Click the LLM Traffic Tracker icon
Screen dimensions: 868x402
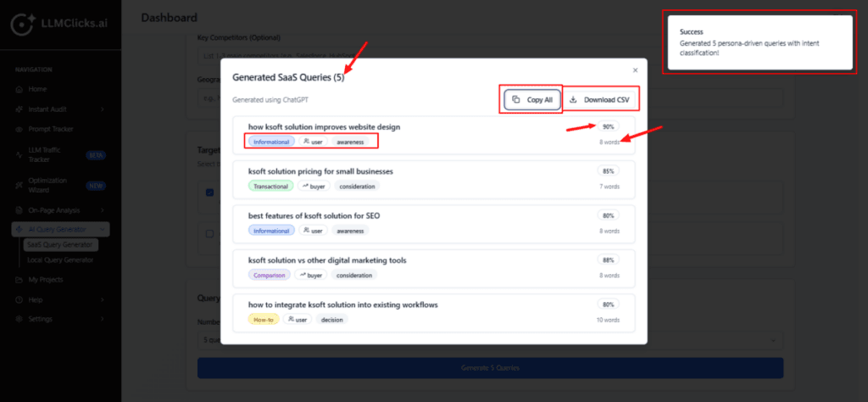19,155
